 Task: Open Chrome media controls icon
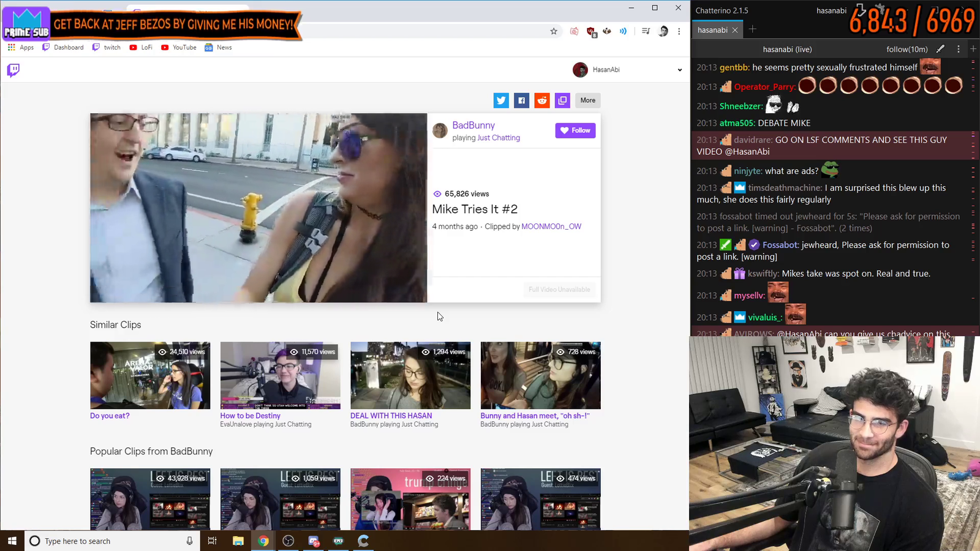point(646,31)
